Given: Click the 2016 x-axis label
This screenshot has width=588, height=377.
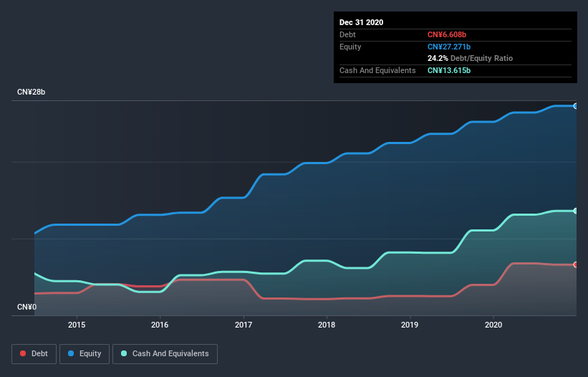Looking at the screenshot, I should coord(160,325).
